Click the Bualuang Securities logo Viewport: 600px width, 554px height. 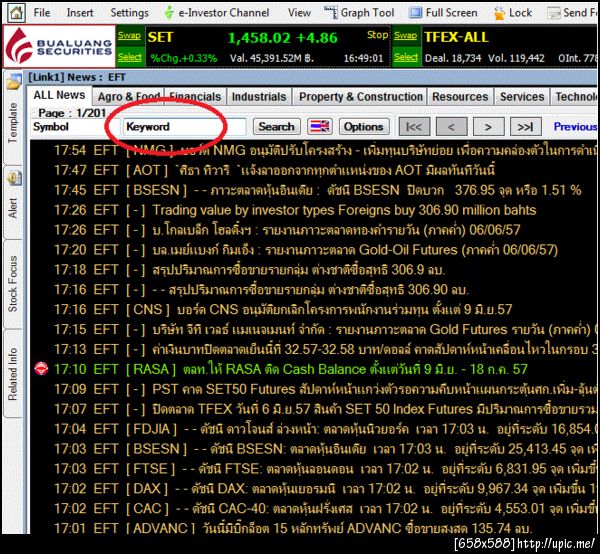tap(59, 46)
